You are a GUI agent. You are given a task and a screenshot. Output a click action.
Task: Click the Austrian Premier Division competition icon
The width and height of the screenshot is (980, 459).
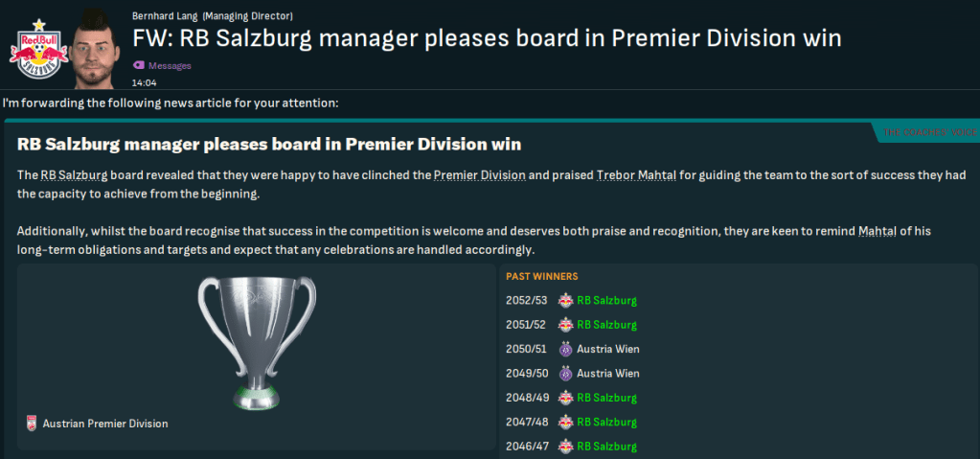click(x=33, y=424)
